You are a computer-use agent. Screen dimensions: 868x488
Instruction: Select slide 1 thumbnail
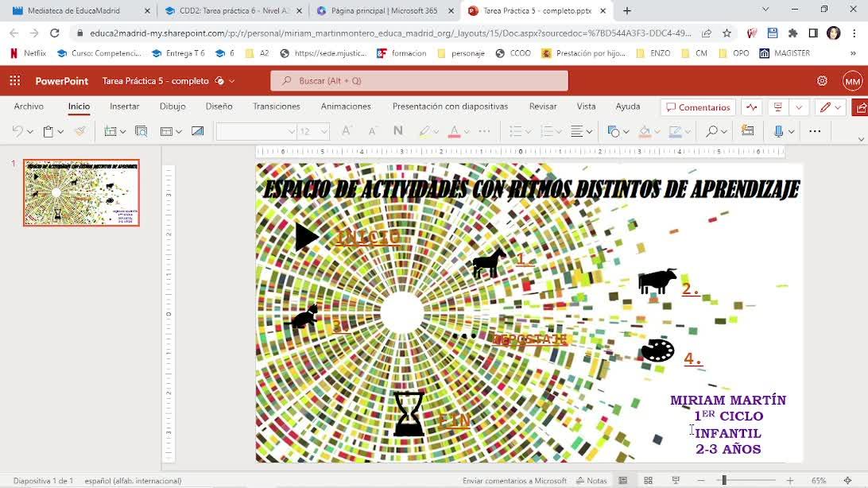[x=81, y=192]
